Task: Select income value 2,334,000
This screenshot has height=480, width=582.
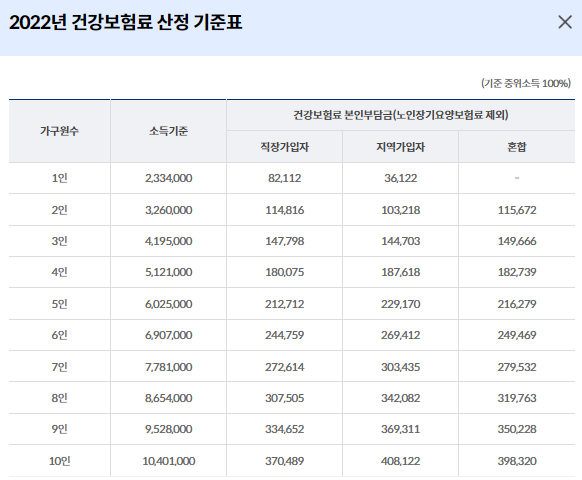Action: 169,178
